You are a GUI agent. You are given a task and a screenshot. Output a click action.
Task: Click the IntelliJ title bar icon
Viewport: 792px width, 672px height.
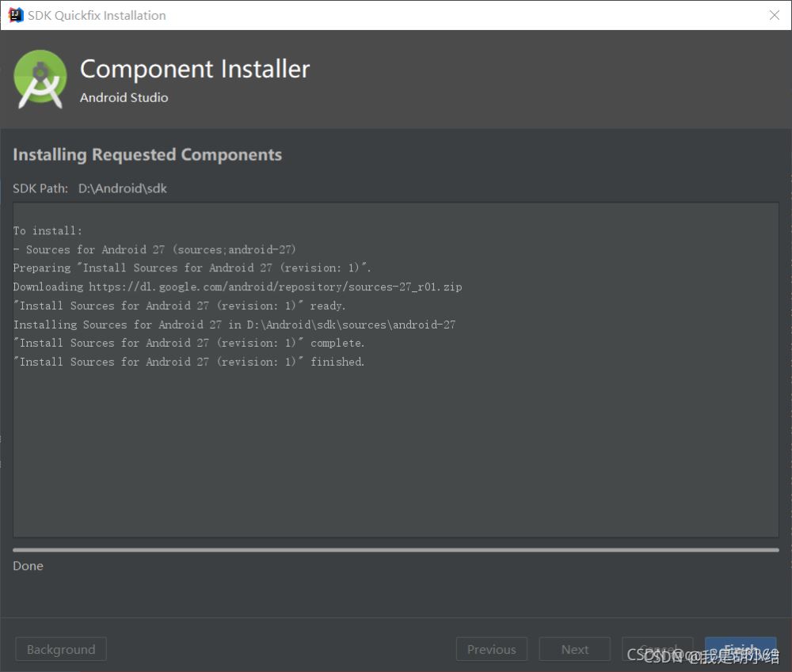16,15
